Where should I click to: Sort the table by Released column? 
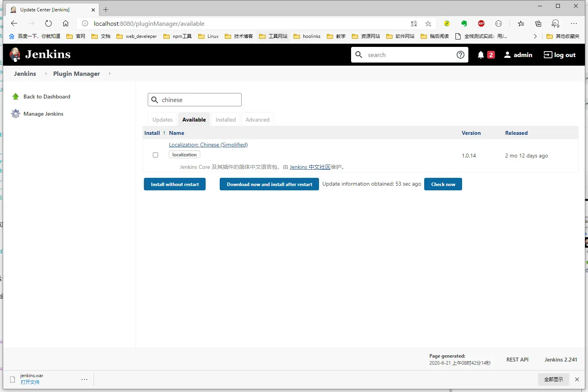point(516,133)
